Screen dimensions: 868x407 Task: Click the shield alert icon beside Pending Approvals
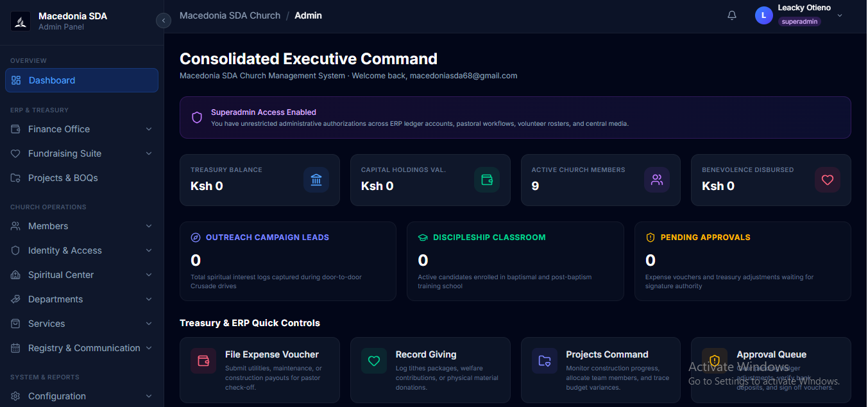pyautogui.click(x=651, y=238)
